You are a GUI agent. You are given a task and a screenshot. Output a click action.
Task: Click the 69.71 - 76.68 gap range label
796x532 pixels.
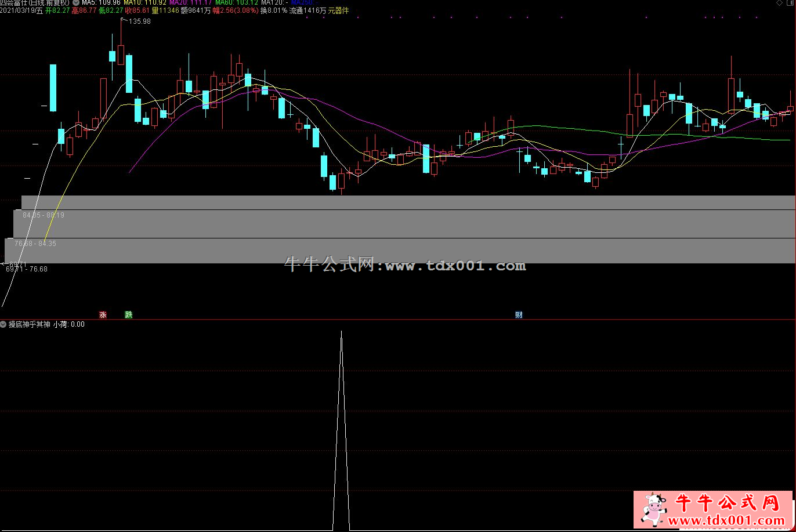[27, 269]
